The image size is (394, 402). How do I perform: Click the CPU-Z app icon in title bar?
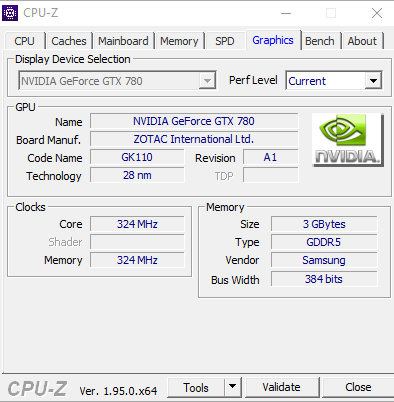[10, 13]
